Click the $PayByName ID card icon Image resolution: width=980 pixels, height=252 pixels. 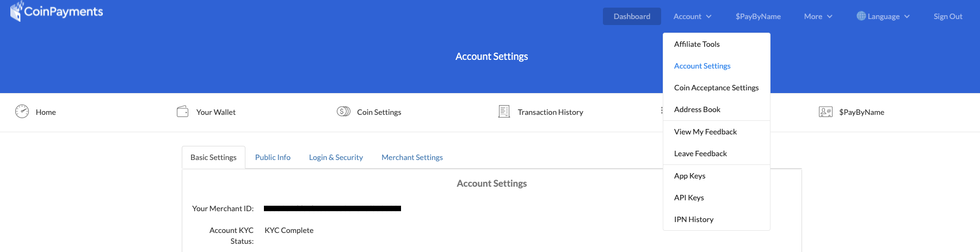click(x=825, y=112)
